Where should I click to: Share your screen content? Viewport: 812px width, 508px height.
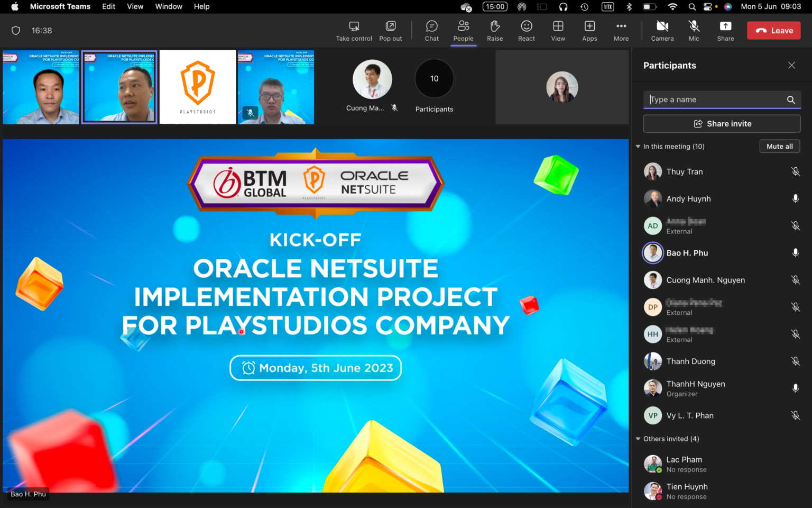point(725,31)
